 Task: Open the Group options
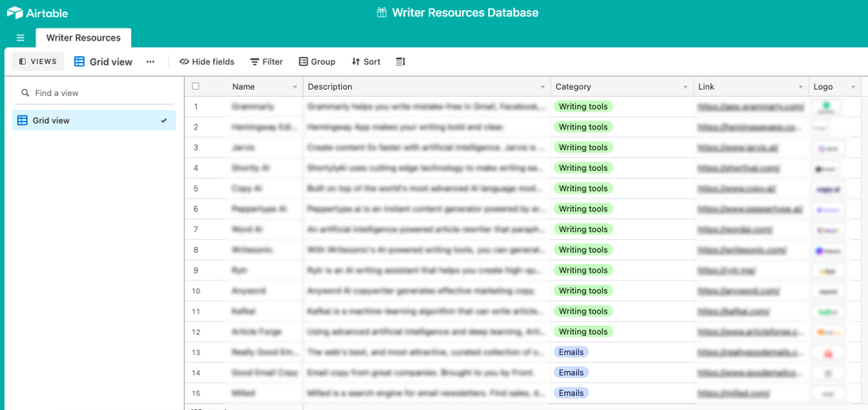pos(317,62)
